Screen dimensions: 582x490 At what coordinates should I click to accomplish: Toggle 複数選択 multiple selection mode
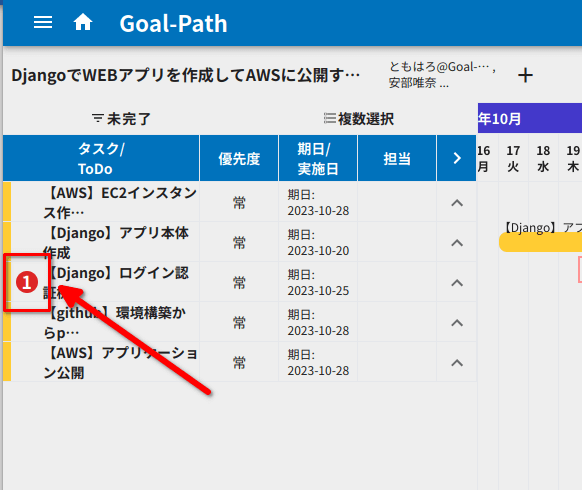(359, 119)
